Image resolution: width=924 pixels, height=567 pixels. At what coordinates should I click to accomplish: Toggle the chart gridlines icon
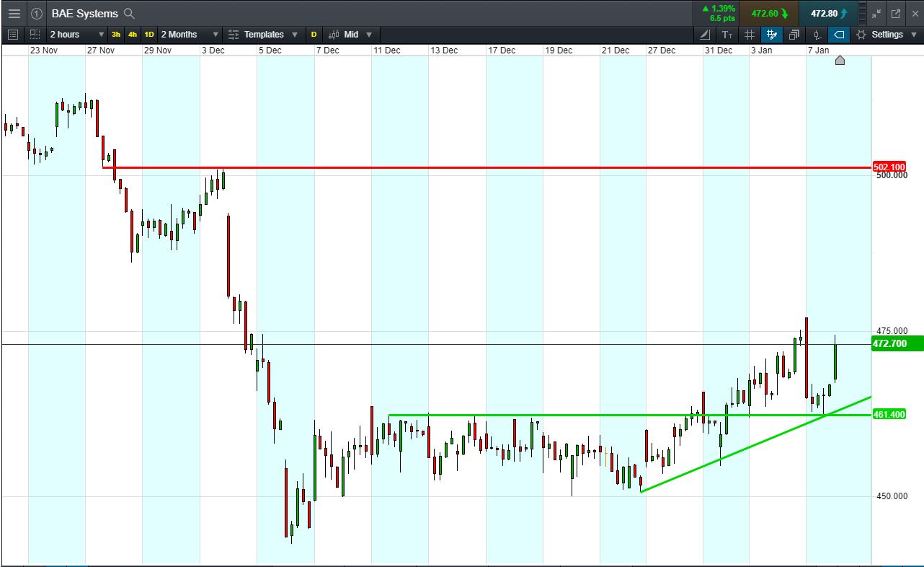pyautogui.click(x=750, y=35)
